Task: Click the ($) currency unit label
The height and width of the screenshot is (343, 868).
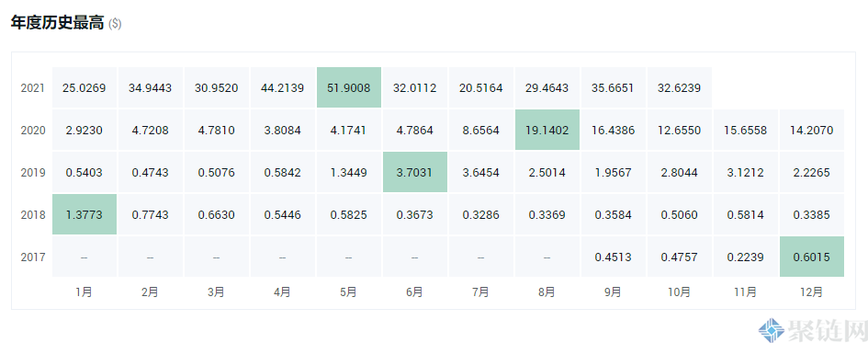Action: pos(115,24)
